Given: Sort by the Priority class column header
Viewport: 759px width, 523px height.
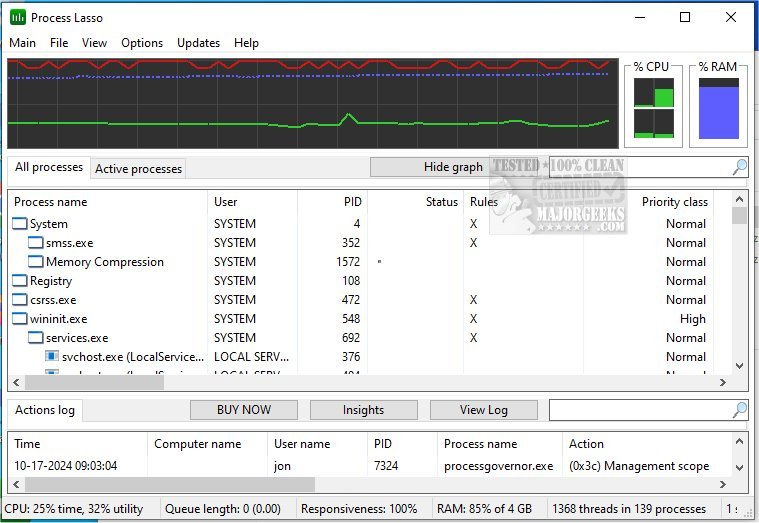Looking at the screenshot, I should click(674, 202).
